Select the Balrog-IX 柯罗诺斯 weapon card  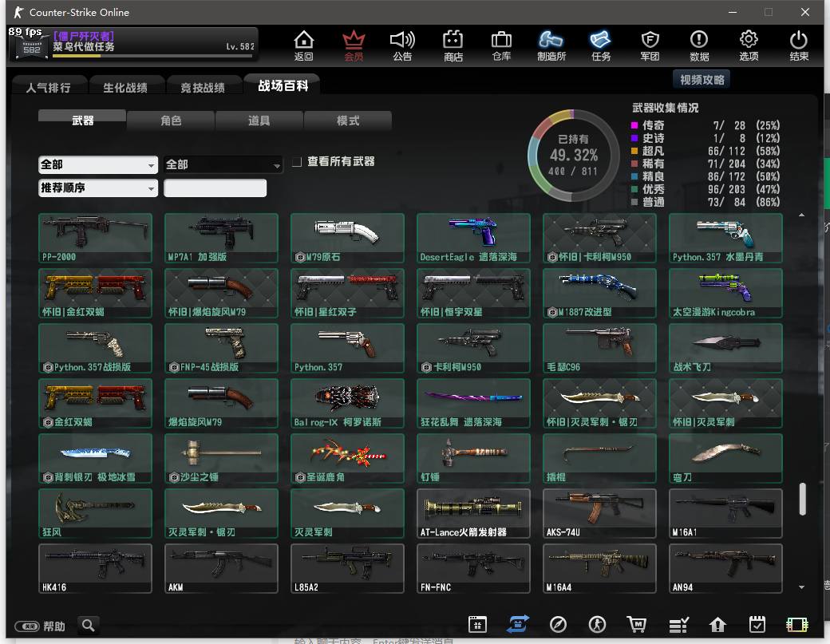coord(347,403)
